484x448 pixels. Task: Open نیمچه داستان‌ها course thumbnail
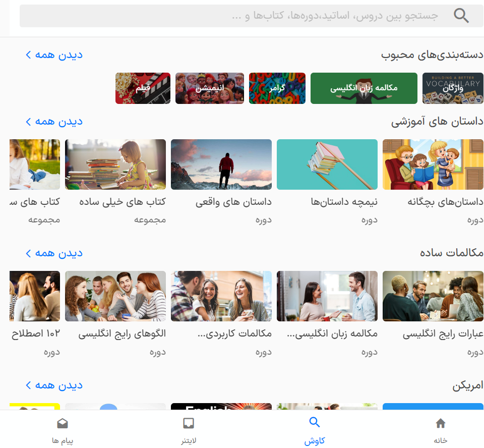[x=327, y=164]
